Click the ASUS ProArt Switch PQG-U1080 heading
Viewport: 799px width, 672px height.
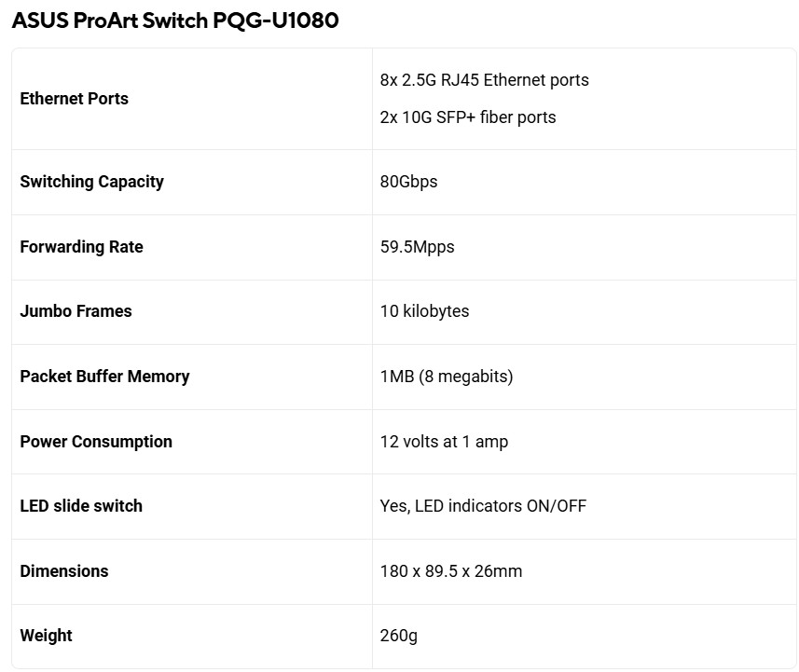(x=175, y=21)
